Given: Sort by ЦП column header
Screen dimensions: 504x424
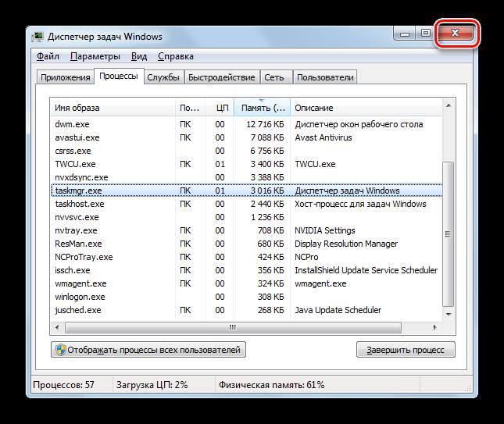Looking at the screenshot, I should 220,108.
